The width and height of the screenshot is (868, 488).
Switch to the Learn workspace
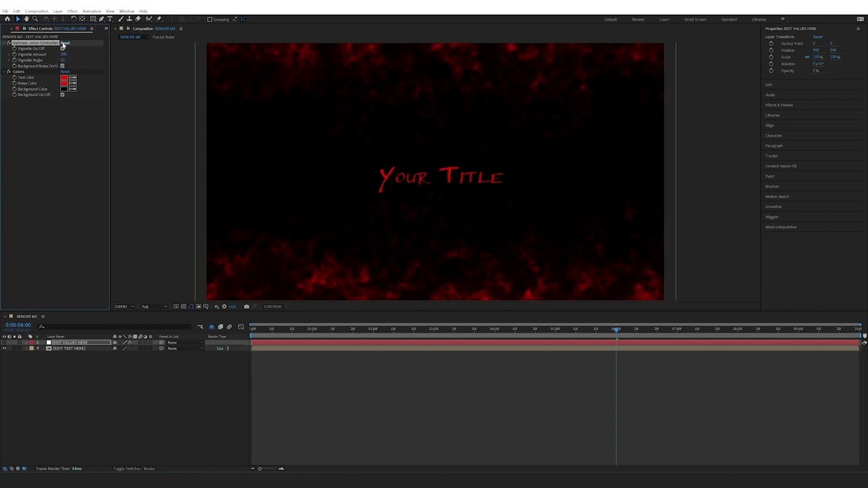(665, 19)
